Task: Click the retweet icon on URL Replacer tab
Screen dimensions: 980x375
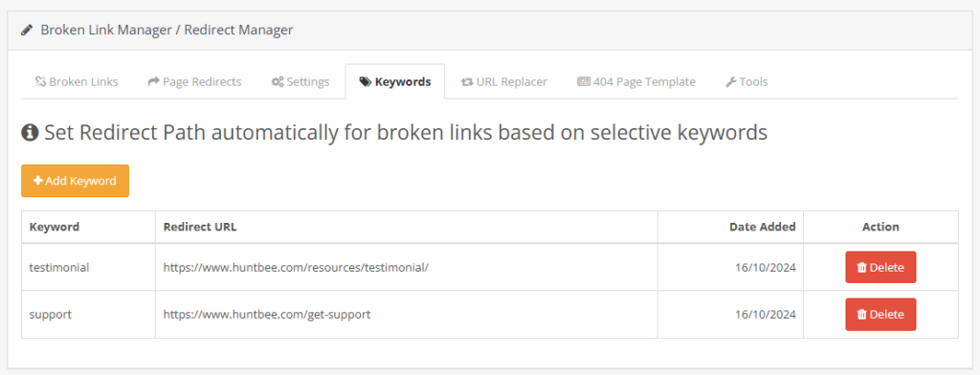Action: coord(467,81)
